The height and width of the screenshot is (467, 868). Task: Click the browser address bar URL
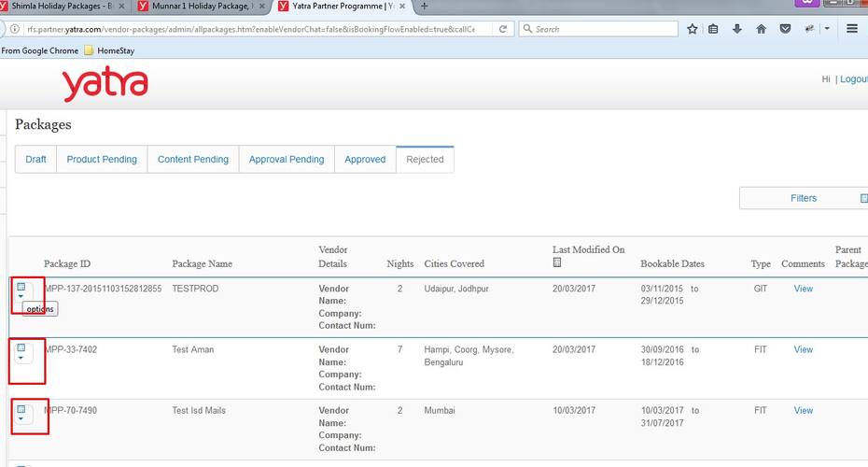pyautogui.click(x=251, y=29)
